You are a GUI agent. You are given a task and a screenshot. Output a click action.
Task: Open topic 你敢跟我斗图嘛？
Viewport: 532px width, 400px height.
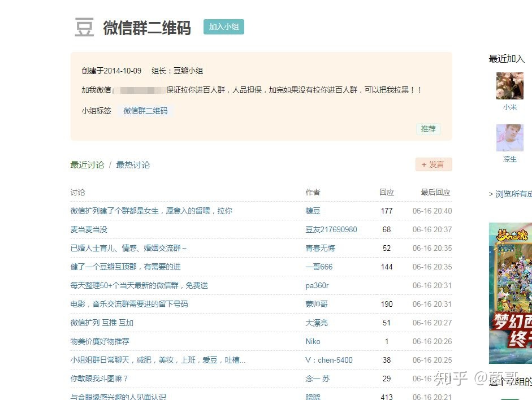99,379
